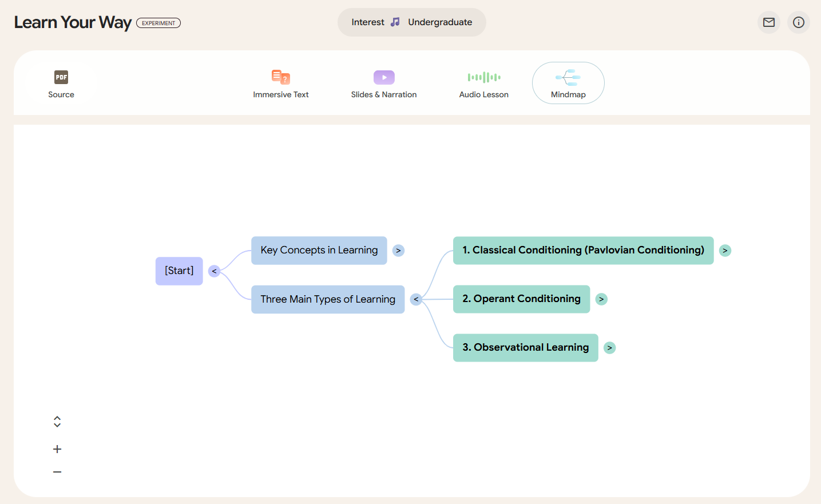Viewport: 821px width, 504px height.
Task: Select the Immersive Text mode
Action: [x=280, y=83]
